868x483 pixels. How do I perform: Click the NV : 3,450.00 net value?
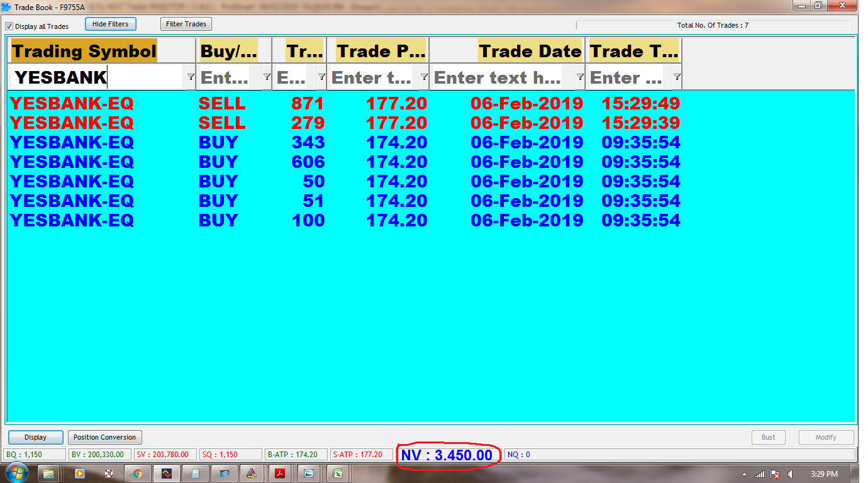point(447,455)
